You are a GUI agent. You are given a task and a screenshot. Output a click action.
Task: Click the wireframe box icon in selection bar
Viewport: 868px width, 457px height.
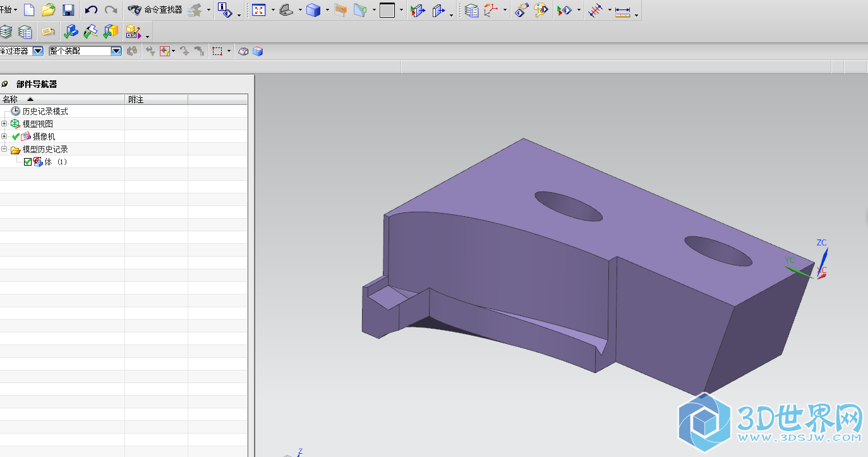(x=243, y=51)
